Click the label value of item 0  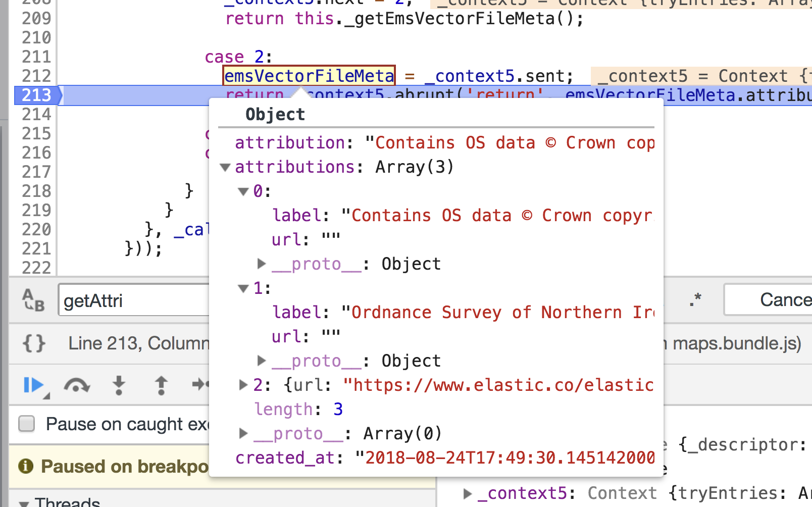pyautogui.click(x=498, y=216)
